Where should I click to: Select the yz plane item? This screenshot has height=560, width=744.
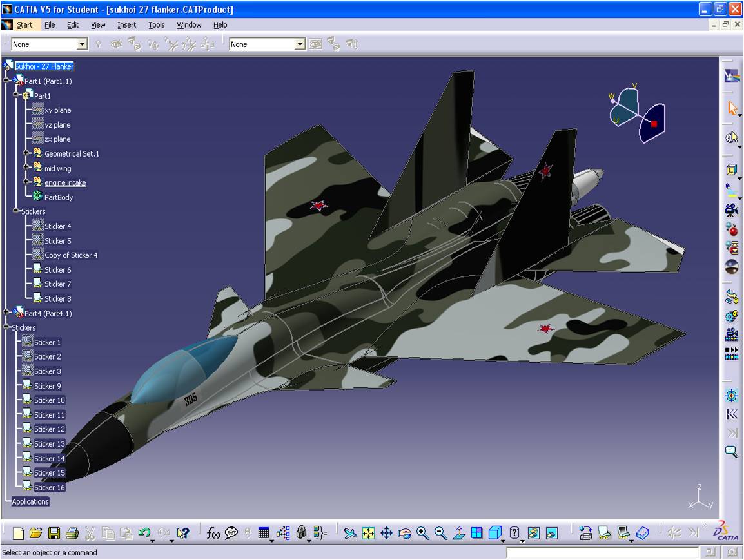point(57,125)
